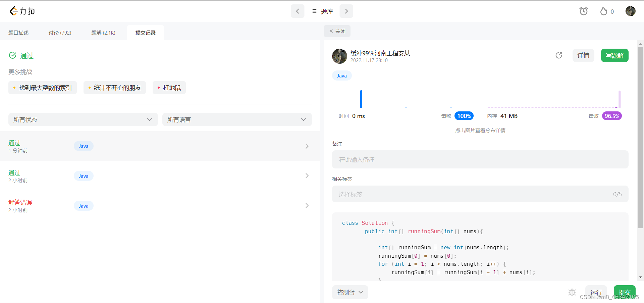The image size is (644, 303).
Task: Open the profile avatar menu
Action: (630, 11)
